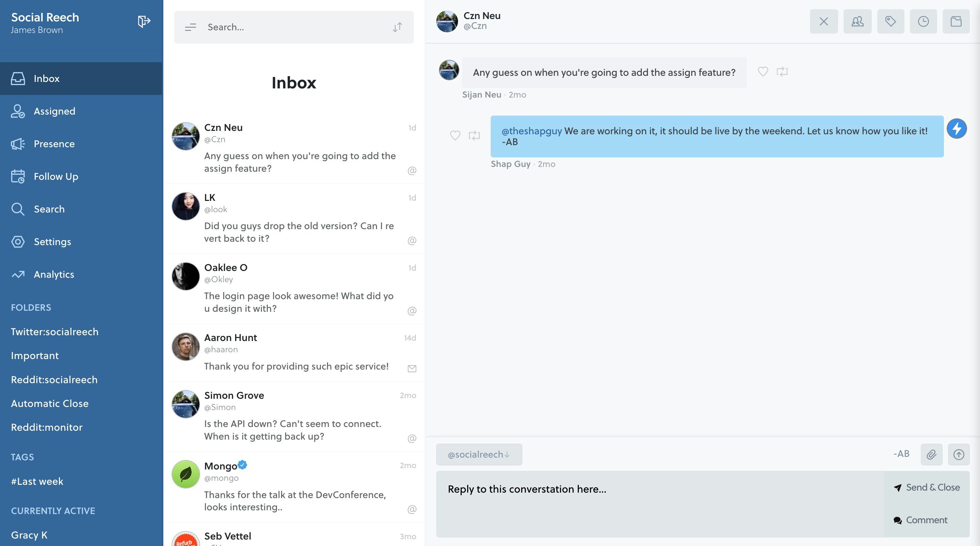This screenshot has width=980, height=546.
Task: Click the upload arrow icon near reply box
Action: (958, 454)
